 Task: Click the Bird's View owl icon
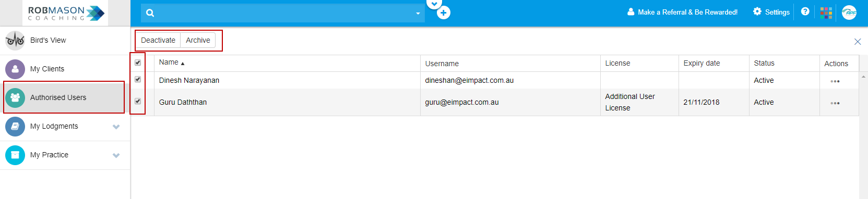tap(15, 41)
